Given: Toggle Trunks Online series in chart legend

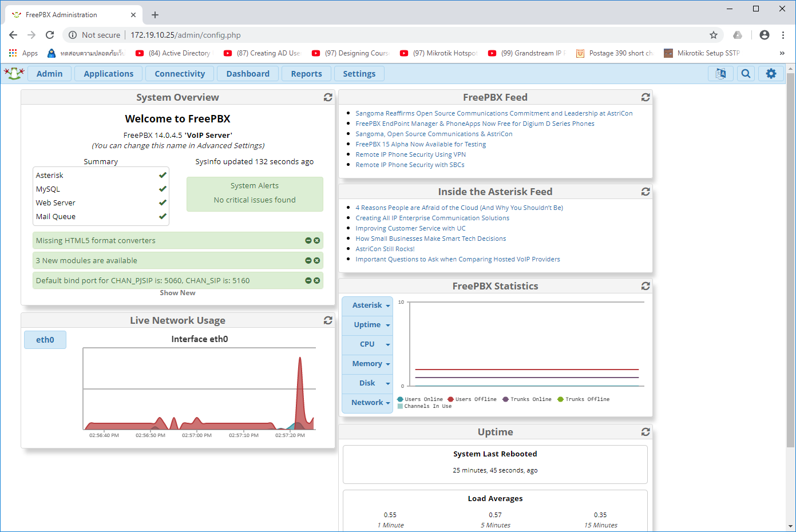Looking at the screenshot, I should pos(527,399).
